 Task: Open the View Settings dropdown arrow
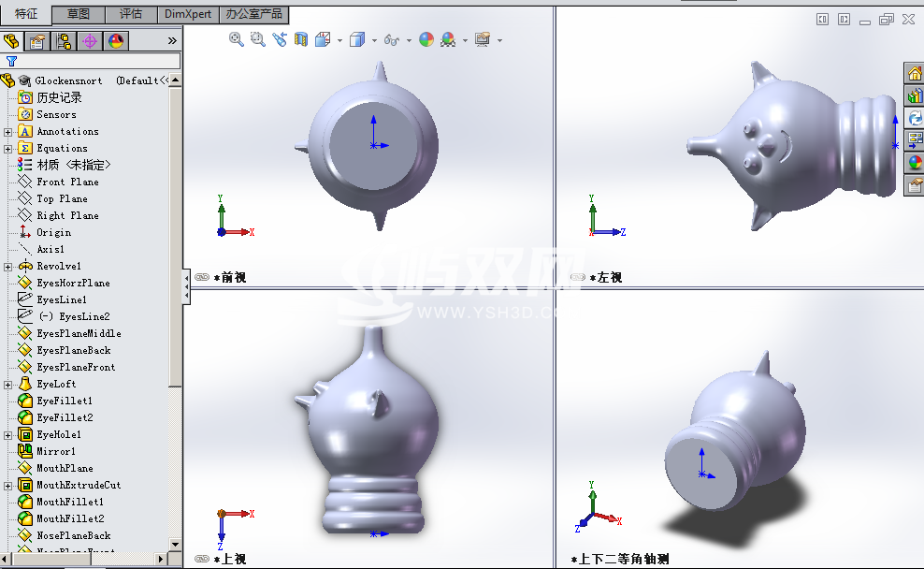[499, 40]
